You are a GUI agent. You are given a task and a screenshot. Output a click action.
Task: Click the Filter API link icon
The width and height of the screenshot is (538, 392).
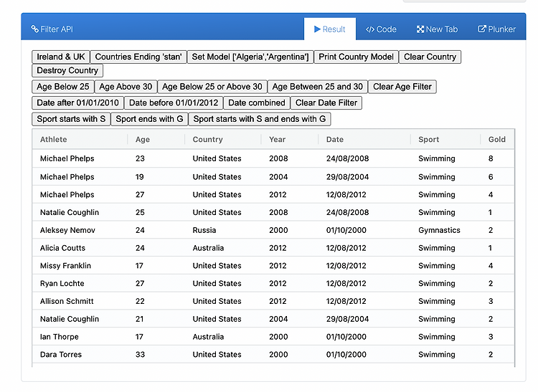tap(34, 29)
